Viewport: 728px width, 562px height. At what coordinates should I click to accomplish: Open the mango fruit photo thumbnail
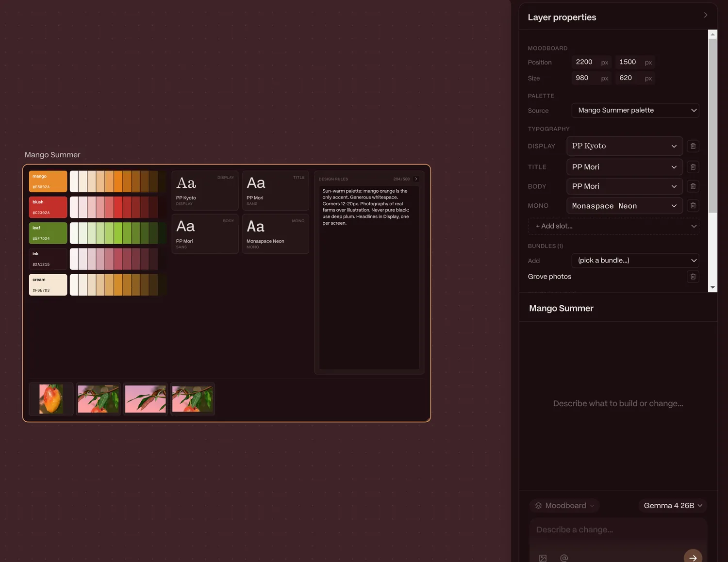coord(51,399)
